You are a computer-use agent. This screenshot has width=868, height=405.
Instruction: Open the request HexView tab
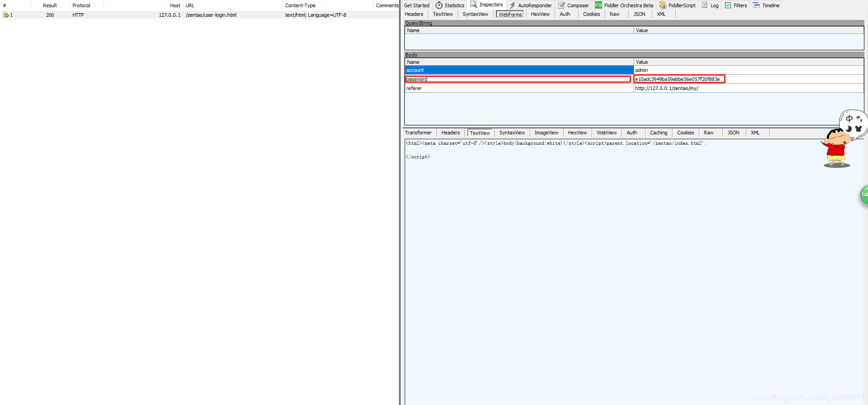pyautogui.click(x=540, y=14)
